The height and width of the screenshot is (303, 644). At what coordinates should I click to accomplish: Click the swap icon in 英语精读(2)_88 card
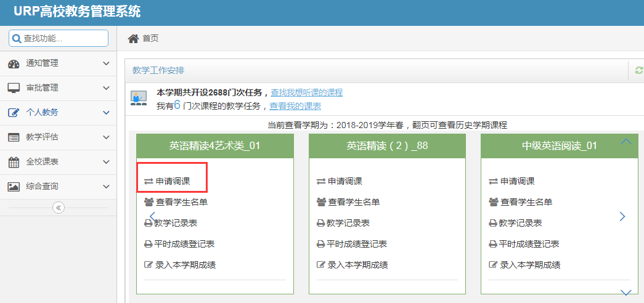point(321,182)
